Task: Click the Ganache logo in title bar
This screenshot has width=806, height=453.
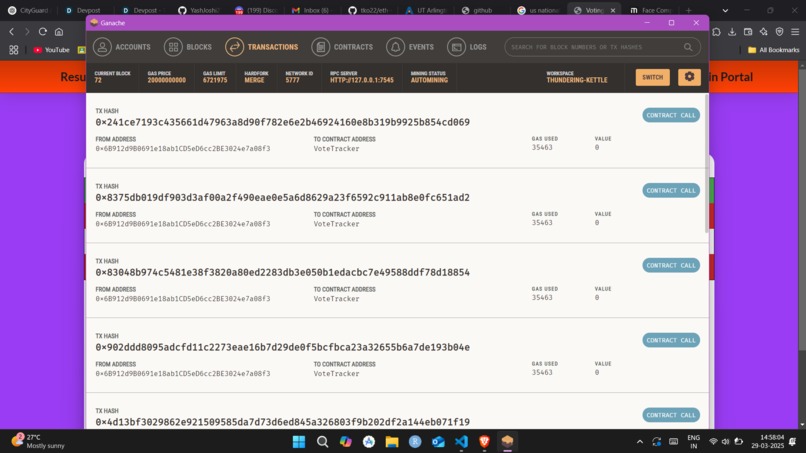Action: pos(94,23)
